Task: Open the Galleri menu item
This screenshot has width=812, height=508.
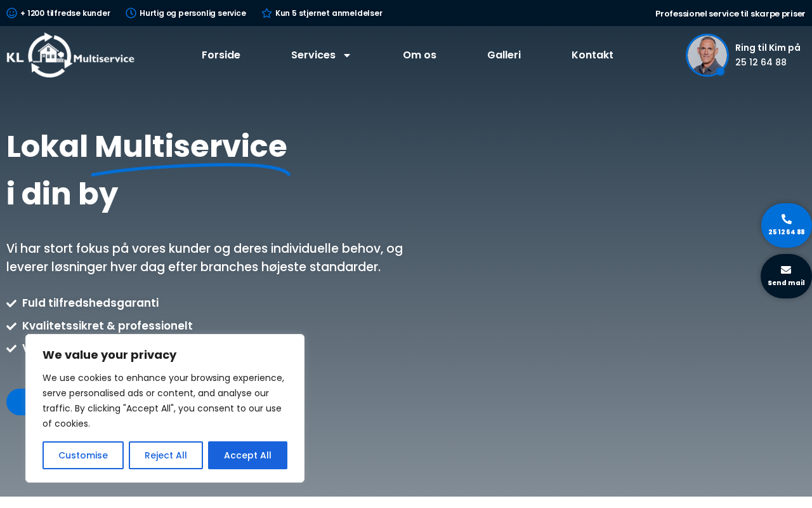Action: tap(504, 55)
